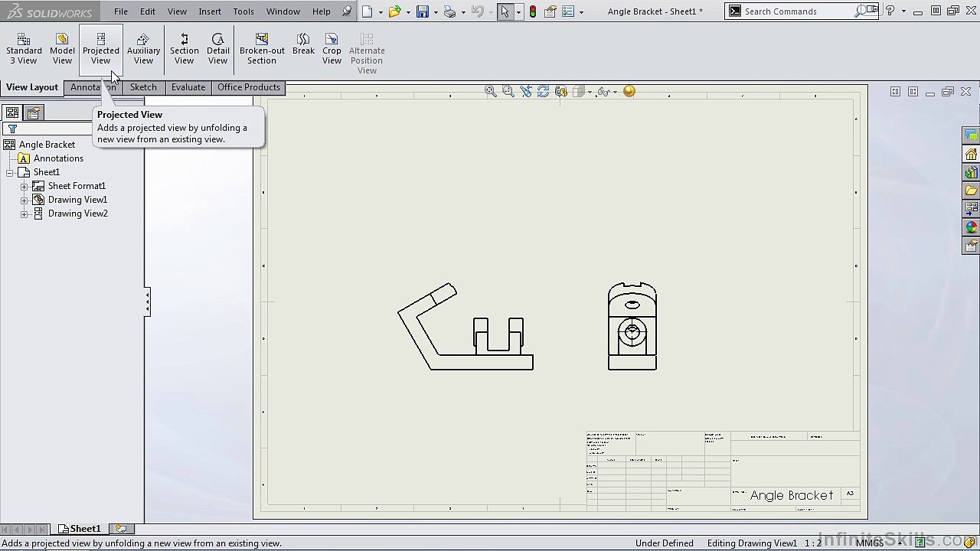Activate Zoom to Area magnifier
The width and height of the screenshot is (980, 551).
point(508,91)
